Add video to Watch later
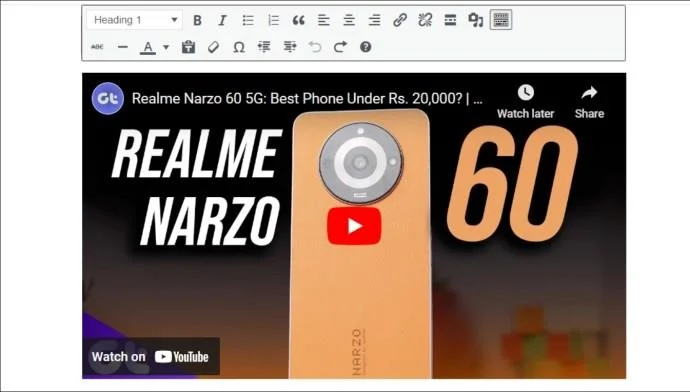Viewport: 690px width, 392px height. [525, 102]
